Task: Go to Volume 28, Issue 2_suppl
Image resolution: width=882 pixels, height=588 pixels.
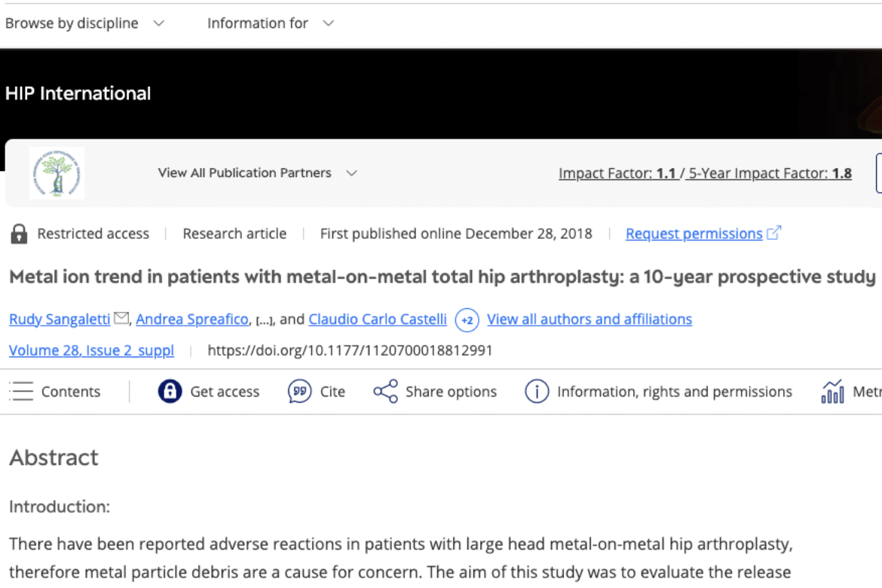Action: [x=91, y=351]
